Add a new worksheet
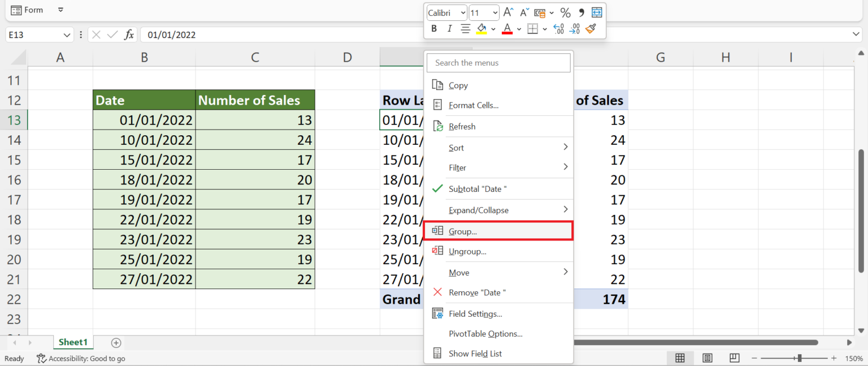868x366 pixels. point(116,342)
